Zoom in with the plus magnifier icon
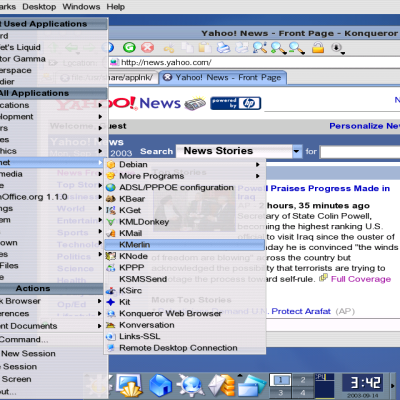400x400 pixels. click(x=278, y=48)
